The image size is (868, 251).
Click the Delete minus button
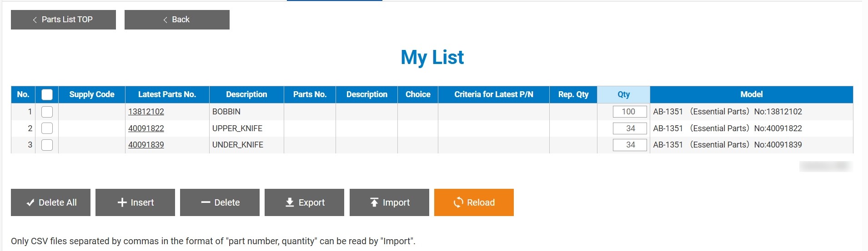point(220,202)
